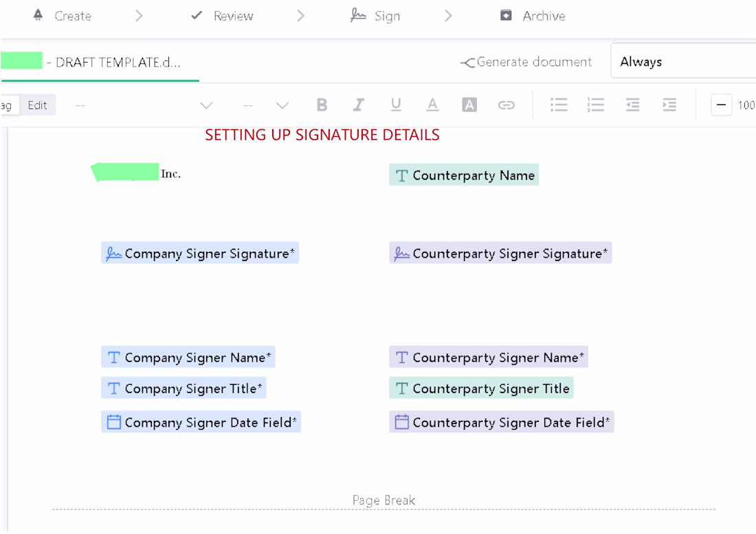This screenshot has width=756, height=534.
Task: Create a bulleted list
Action: click(x=559, y=104)
